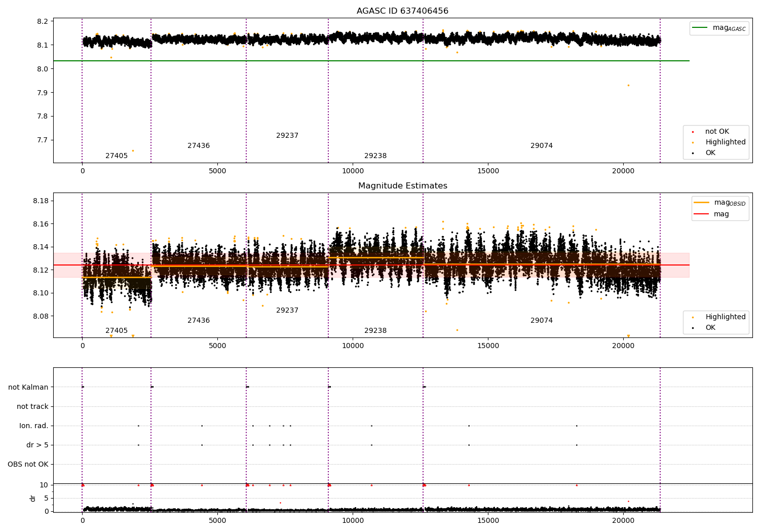Click the 8.18 y-axis tick label

[41, 201]
